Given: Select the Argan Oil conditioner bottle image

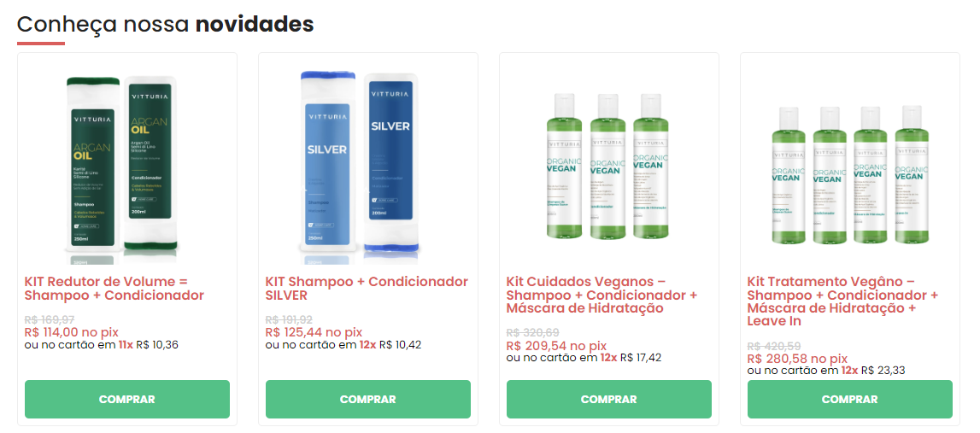Looking at the screenshot, I should [x=150, y=164].
